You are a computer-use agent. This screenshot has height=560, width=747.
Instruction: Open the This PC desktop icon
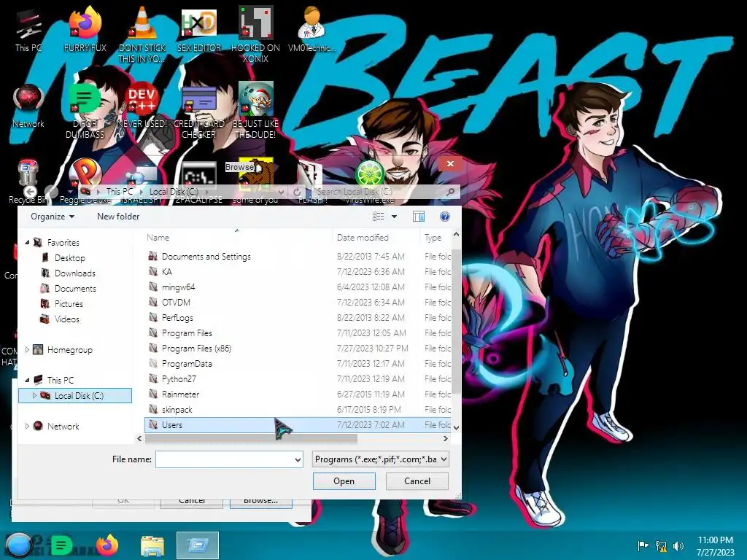click(28, 29)
